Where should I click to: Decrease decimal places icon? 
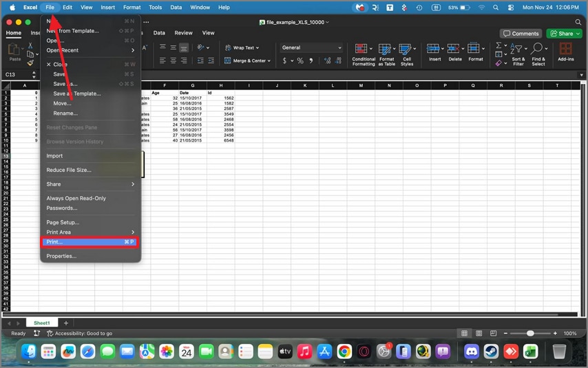pyautogui.click(x=338, y=61)
